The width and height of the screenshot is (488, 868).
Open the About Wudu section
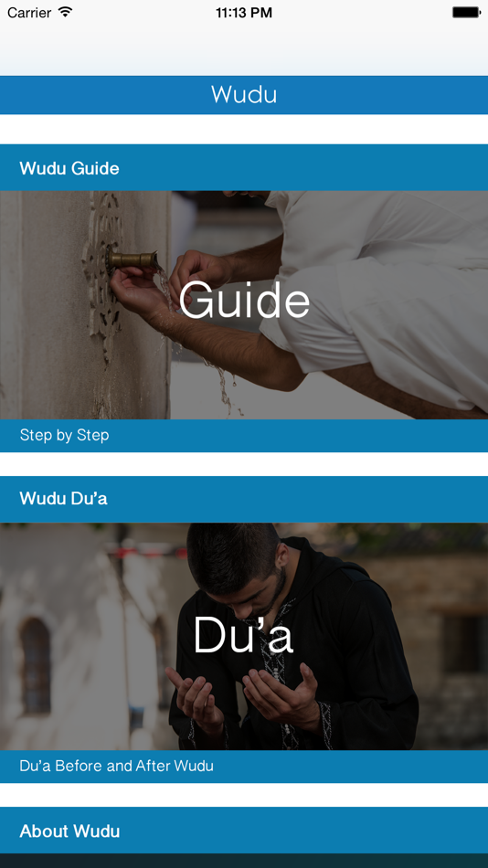click(244, 831)
